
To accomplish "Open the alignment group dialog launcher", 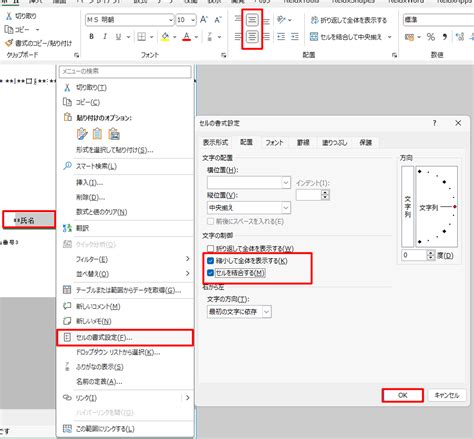I will coord(395,55).
